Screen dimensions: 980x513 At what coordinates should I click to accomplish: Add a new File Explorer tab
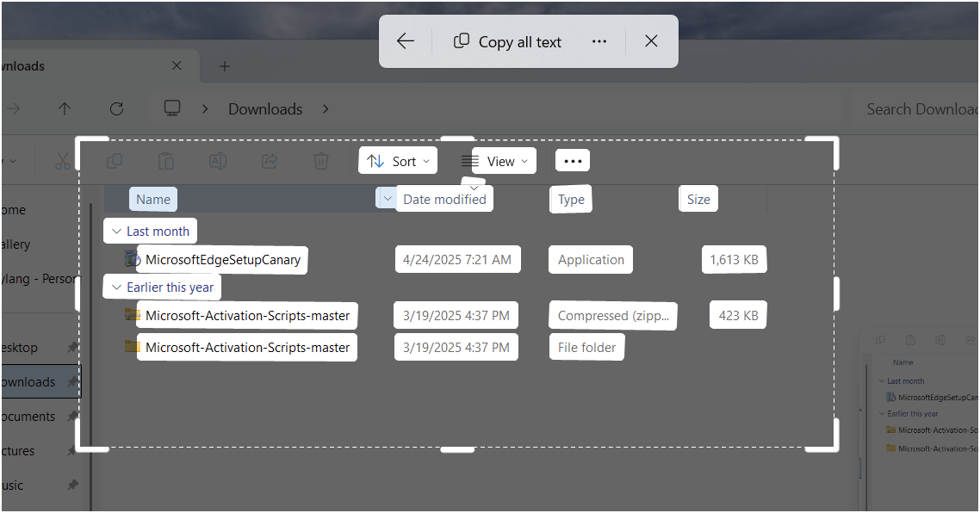pyautogui.click(x=225, y=66)
